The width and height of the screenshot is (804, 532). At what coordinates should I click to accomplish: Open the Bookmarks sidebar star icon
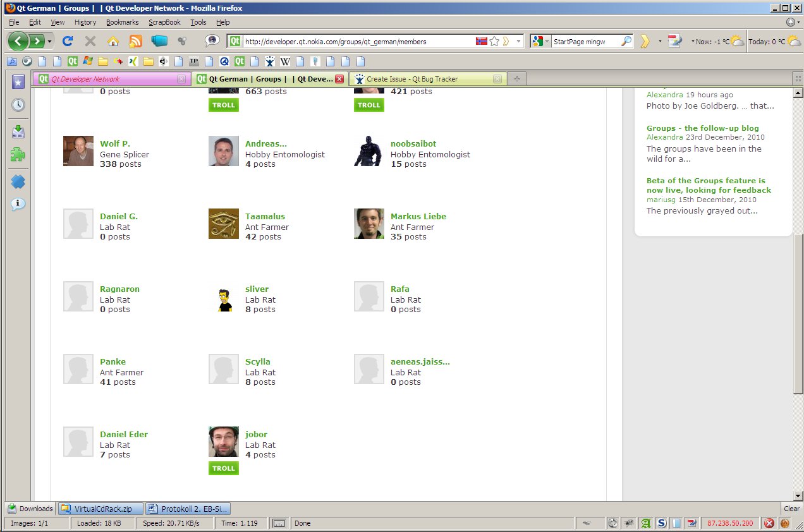(x=18, y=82)
